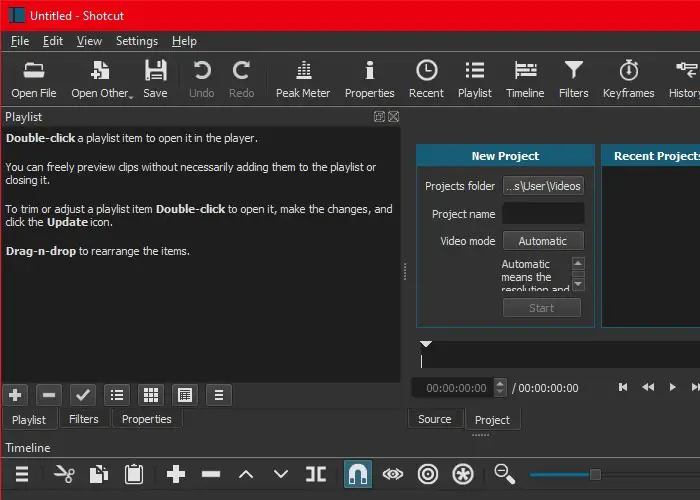The width and height of the screenshot is (700, 500).
Task: Switch playlist to icons table view
Action: coord(185,395)
